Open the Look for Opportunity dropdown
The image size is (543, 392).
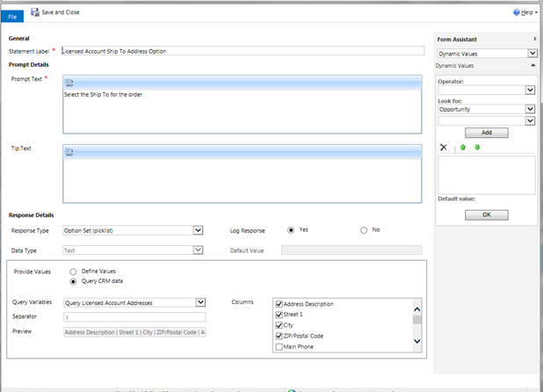click(530, 110)
